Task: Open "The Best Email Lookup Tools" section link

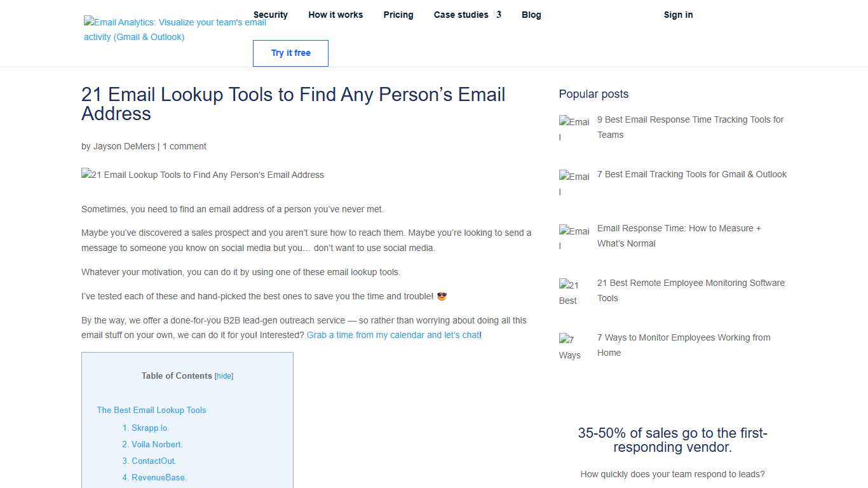Action: click(x=151, y=410)
